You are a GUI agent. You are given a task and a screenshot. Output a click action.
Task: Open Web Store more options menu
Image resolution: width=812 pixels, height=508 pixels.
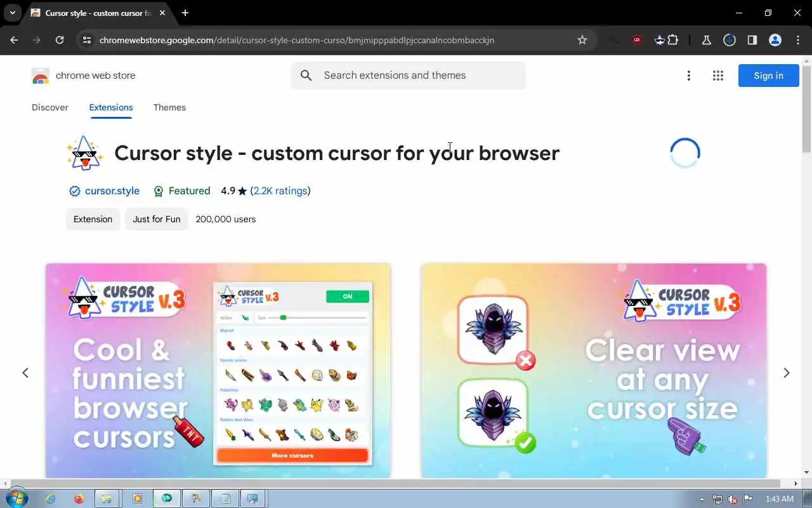(688, 76)
